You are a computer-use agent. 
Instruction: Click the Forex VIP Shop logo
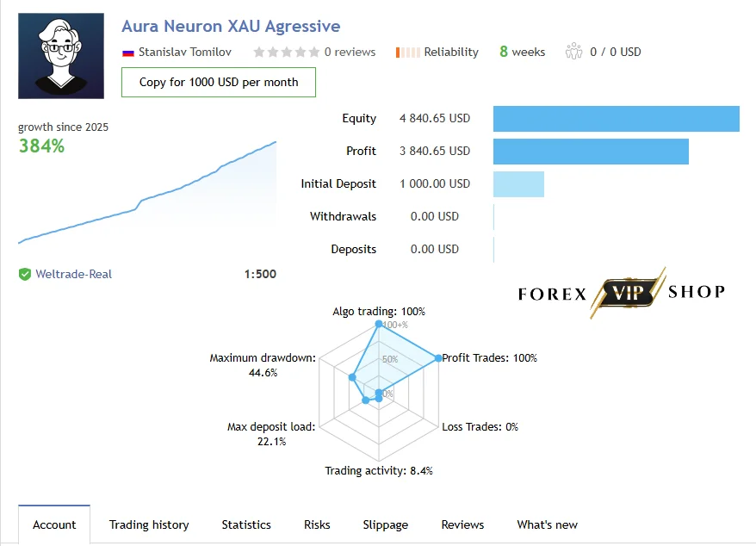click(x=622, y=292)
